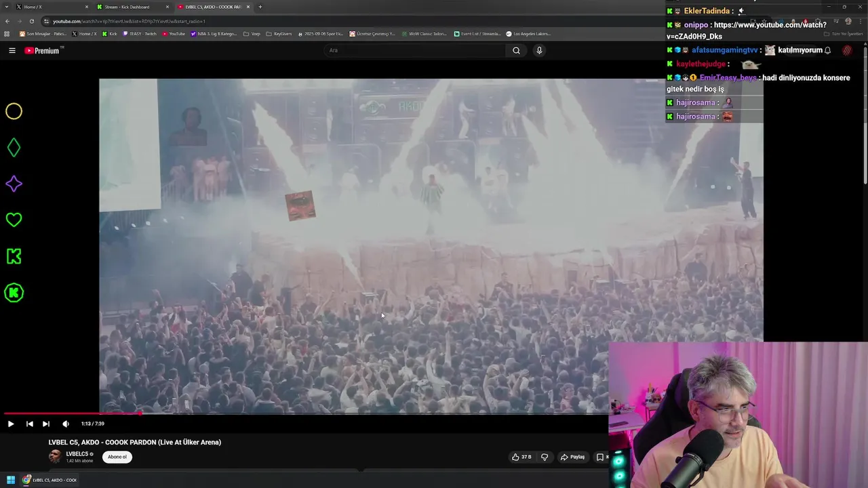
Task: Open the Windows Start menu
Action: pos(11,480)
